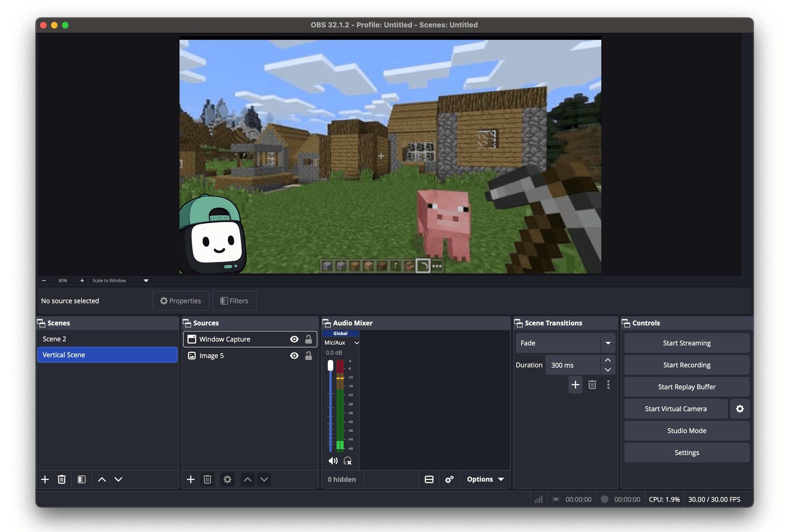786x532 pixels.
Task: Open the Properties button
Action: coord(181,301)
